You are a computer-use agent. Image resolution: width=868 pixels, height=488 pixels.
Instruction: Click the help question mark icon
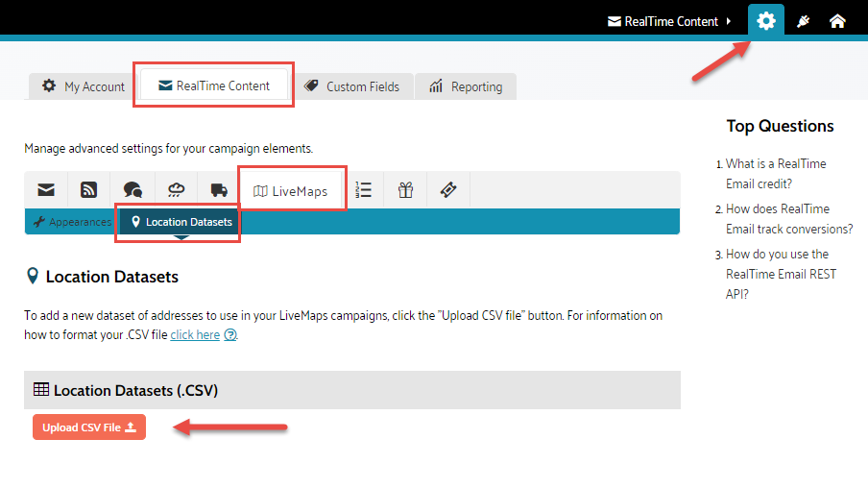pos(230,335)
